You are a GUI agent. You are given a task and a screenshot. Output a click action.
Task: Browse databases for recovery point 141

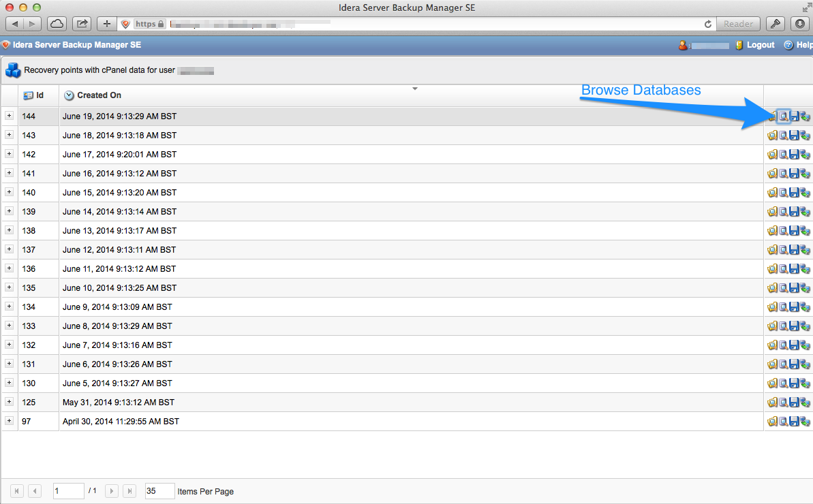[784, 174]
